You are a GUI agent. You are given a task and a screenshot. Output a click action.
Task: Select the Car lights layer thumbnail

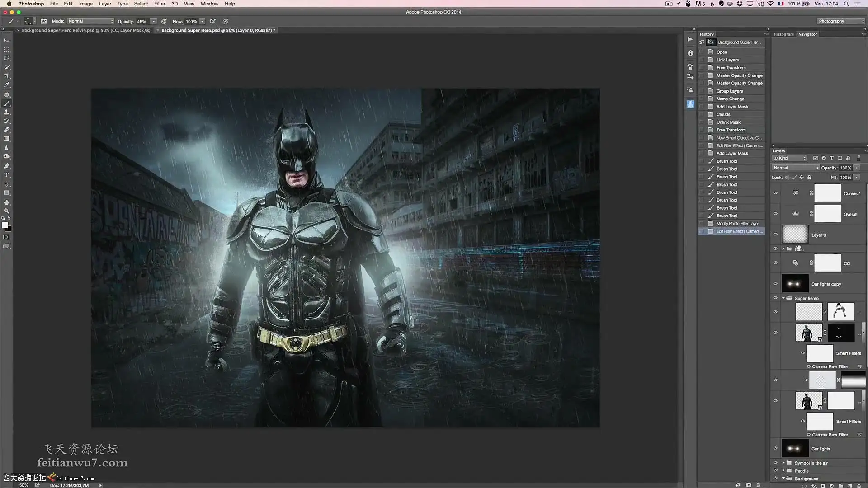pos(795,449)
